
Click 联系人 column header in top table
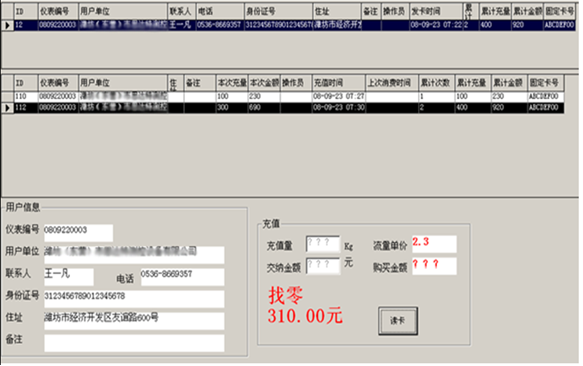pos(181,12)
